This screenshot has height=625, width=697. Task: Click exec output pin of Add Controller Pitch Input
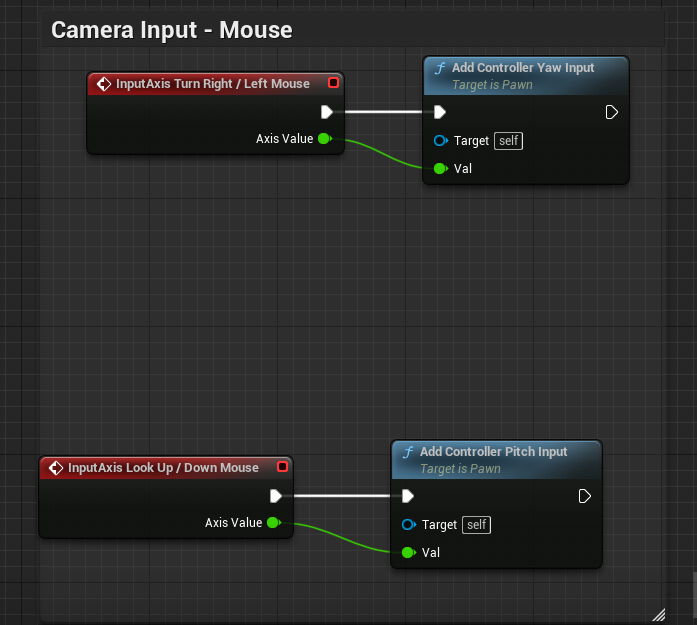pos(585,496)
